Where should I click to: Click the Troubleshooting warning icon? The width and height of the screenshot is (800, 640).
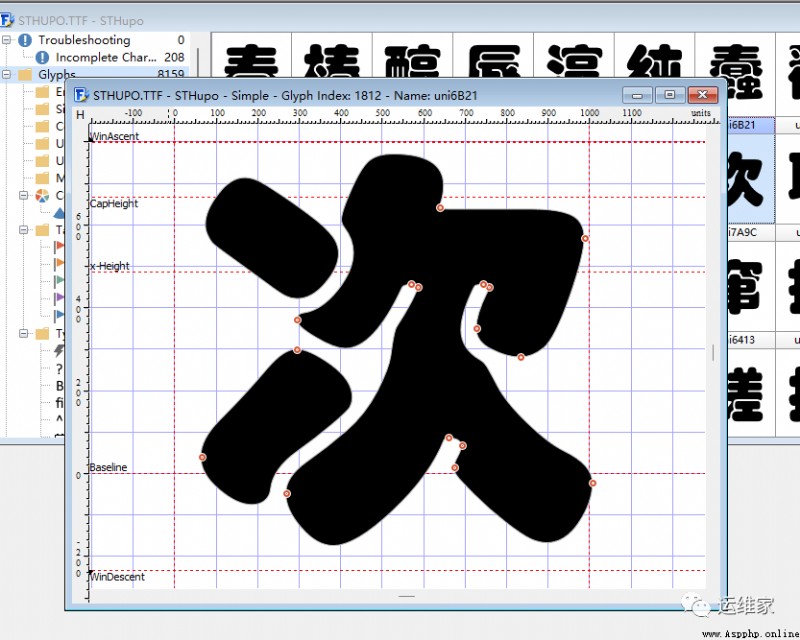pyautogui.click(x=25, y=40)
